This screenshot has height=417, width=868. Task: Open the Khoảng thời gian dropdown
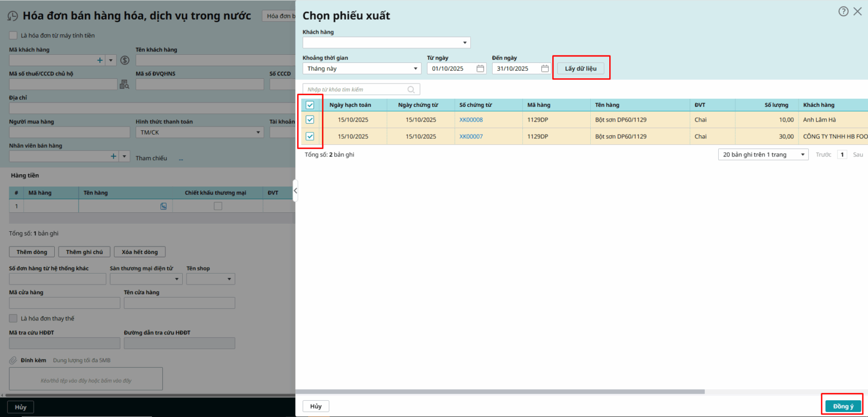416,69
